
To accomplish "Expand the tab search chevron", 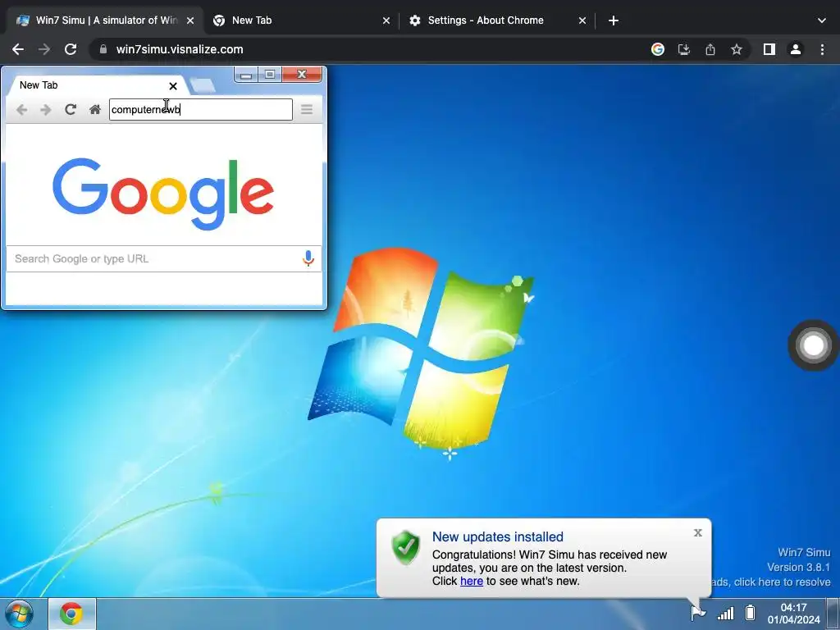I will point(822,21).
